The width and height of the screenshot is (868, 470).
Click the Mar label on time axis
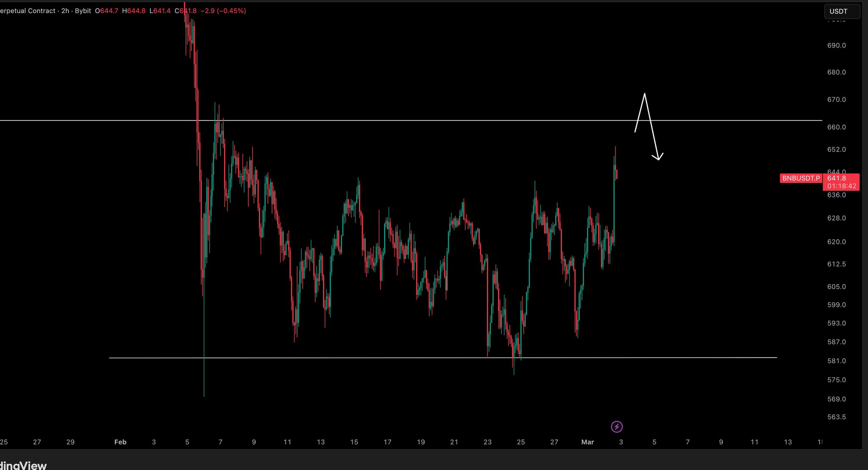(587, 442)
